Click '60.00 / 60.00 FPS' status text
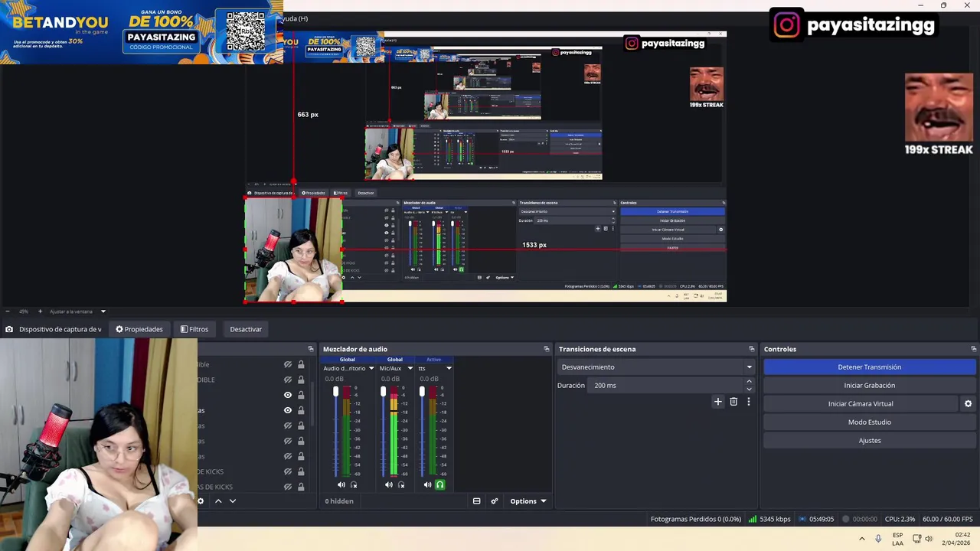 coord(948,520)
